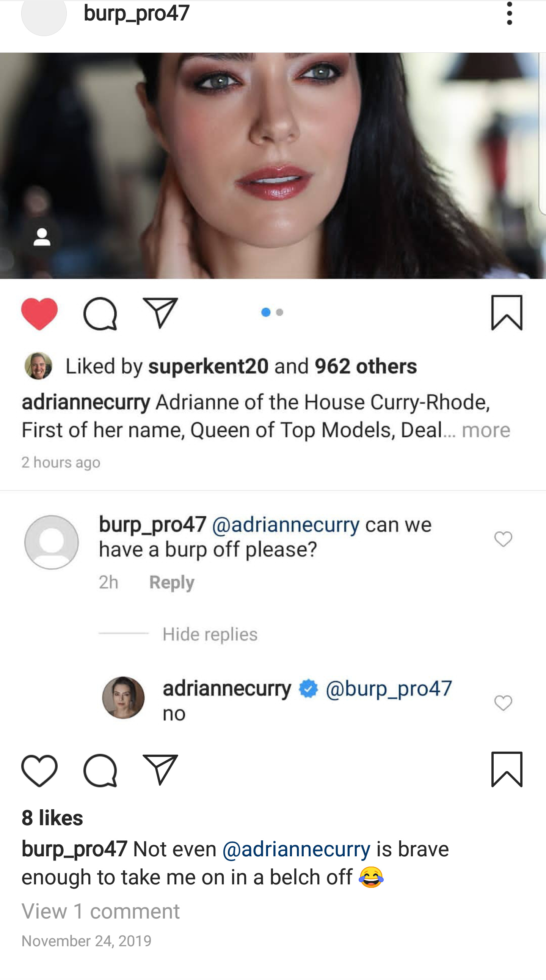This screenshot has height=980, width=546.
Task: Tap comment bubble beside the red heart
Action: 100,313
